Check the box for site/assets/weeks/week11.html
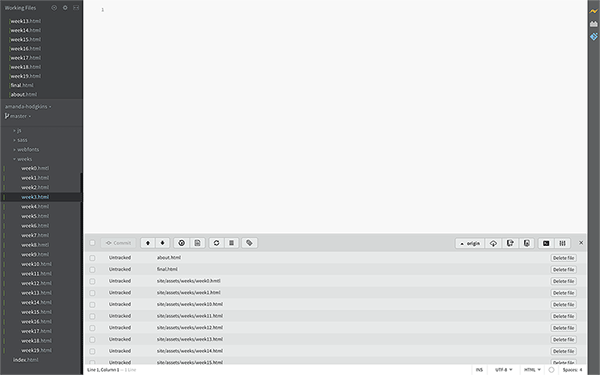The image size is (600, 375). [92, 316]
